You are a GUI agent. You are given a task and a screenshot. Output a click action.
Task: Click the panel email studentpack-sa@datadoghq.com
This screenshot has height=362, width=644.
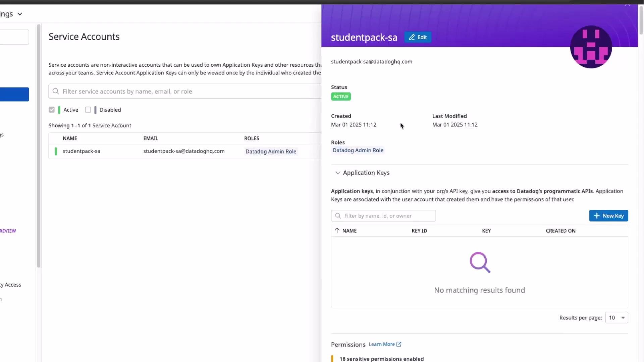point(372,62)
